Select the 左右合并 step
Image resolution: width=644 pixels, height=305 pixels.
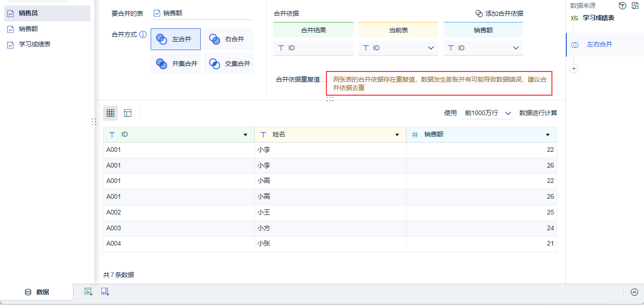(x=605, y=45)
